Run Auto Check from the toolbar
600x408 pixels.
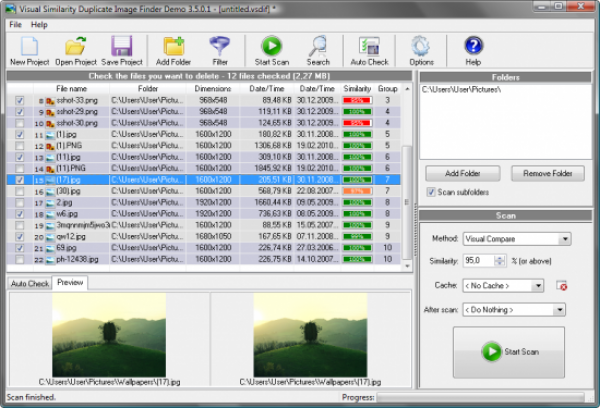click(x=370, y=48)
